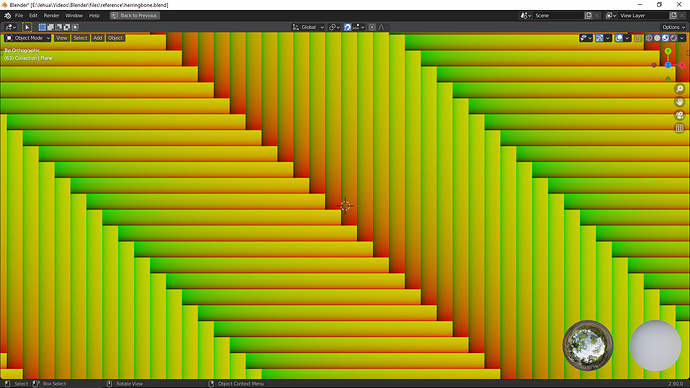
Task: Click the HDRI environment preview sphere
Action: 588,345
